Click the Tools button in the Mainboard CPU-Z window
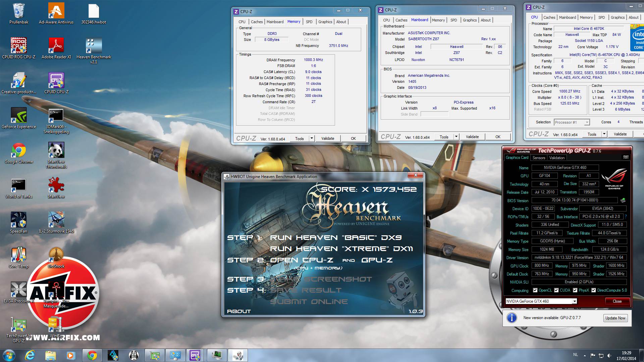The image size is (644, 362). pos(444,137)
